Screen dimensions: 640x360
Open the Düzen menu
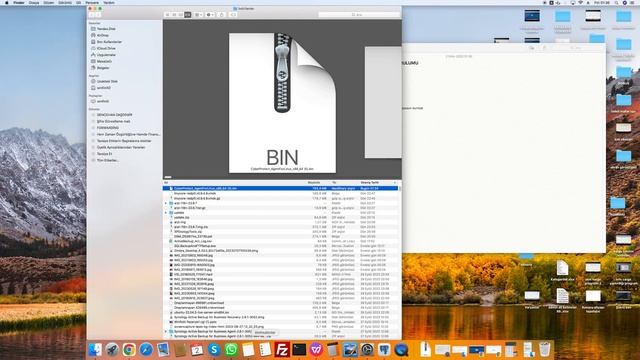click(x=49, y=2)
